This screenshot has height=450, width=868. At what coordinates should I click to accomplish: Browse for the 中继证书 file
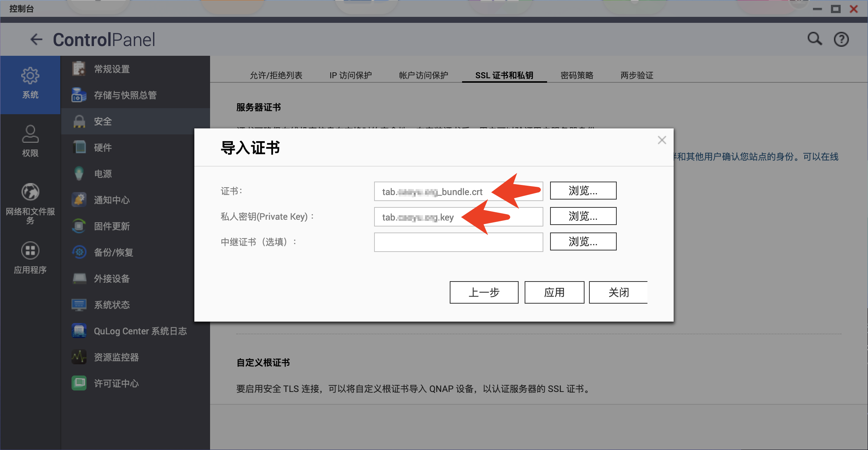583,241
